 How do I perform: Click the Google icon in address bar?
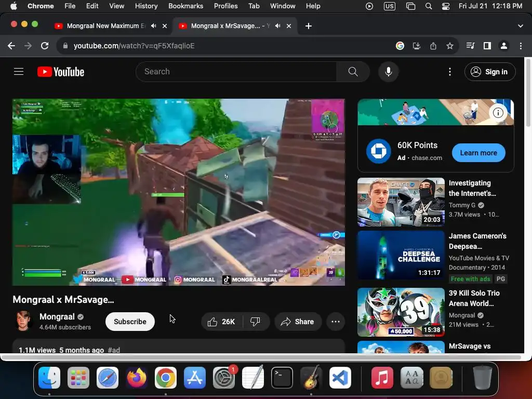(400, 46)
